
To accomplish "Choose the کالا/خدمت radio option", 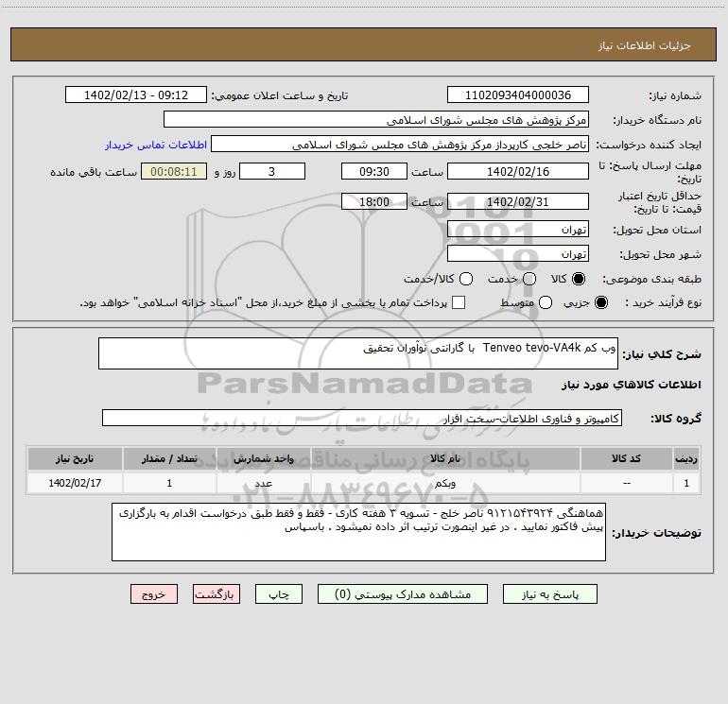I will click(x=466, y=279).
